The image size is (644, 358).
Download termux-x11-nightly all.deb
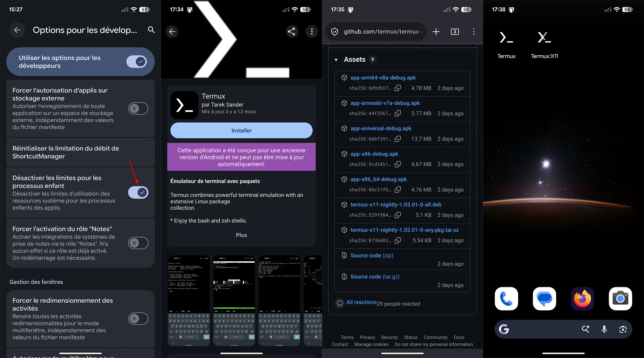click(396, 205)
